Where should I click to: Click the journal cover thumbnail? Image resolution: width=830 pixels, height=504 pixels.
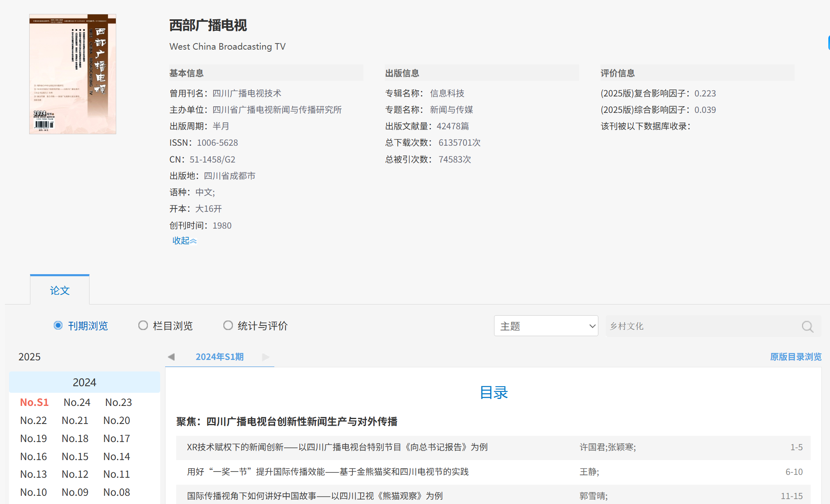point(73,74)
